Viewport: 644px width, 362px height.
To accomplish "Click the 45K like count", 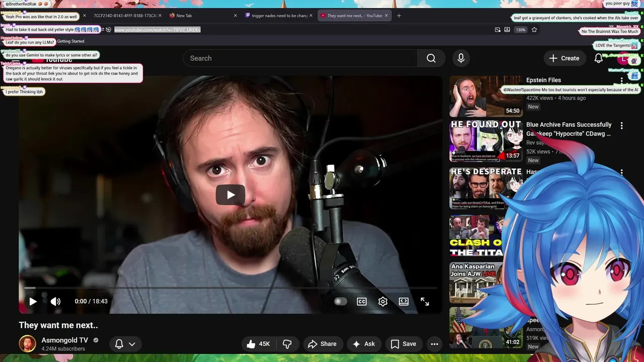I will [265, 344].
